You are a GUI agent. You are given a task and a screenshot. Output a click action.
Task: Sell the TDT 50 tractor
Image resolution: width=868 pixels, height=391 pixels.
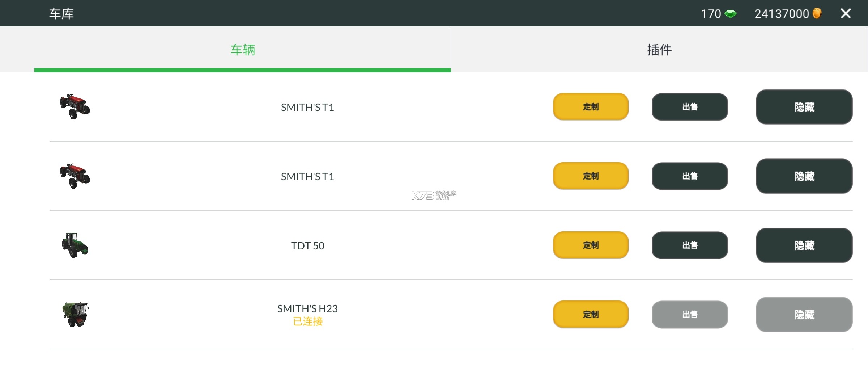click(690, 245)
